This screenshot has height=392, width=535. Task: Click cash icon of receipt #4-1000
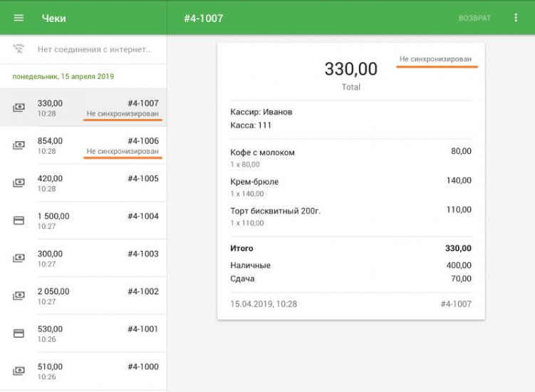[x=19, y=371]
